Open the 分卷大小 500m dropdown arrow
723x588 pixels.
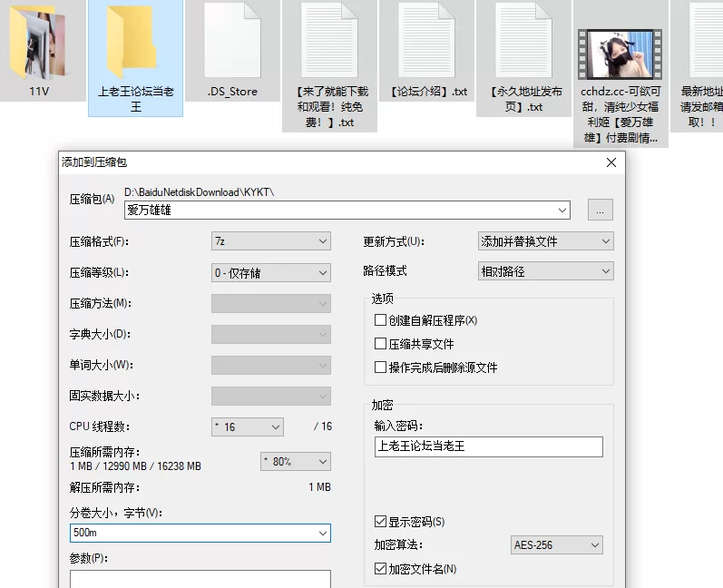(x=323, y=534)
